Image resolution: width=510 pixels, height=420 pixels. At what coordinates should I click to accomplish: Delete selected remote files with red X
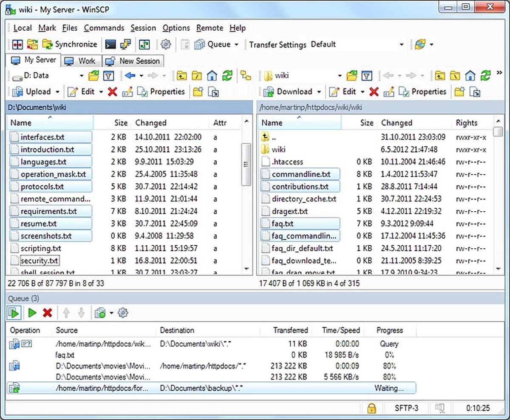click(374, 91)
